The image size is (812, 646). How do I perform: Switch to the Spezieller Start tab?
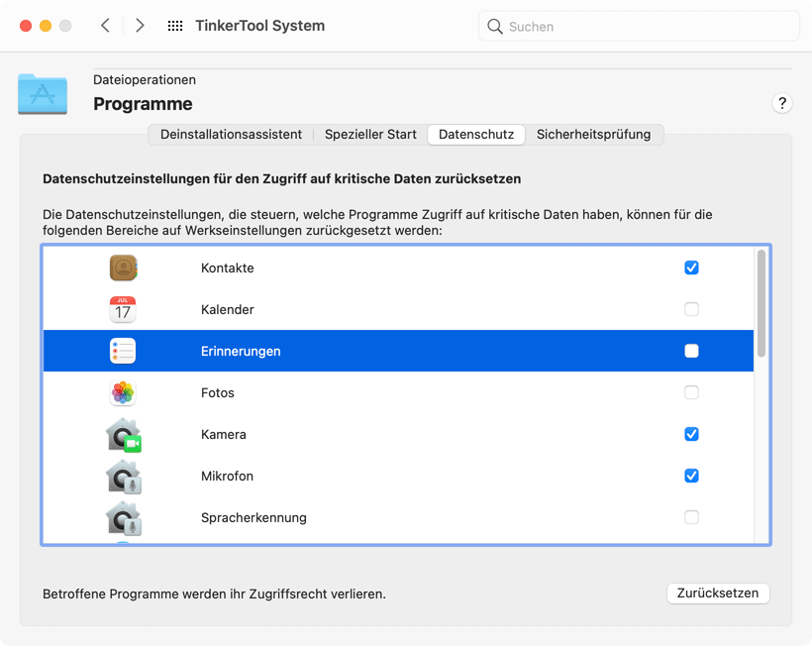tap(370, 134)
